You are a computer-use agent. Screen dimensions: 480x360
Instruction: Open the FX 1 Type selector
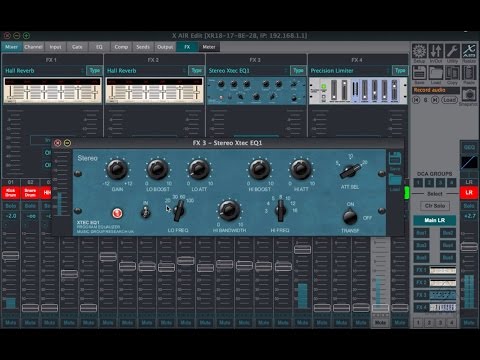[94, 71]
